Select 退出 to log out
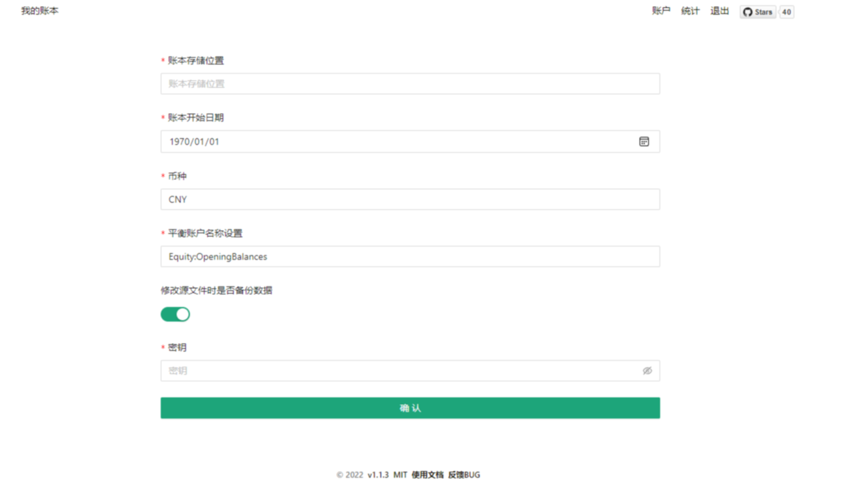This screenshot has height=493, width=868. point(719,11)
